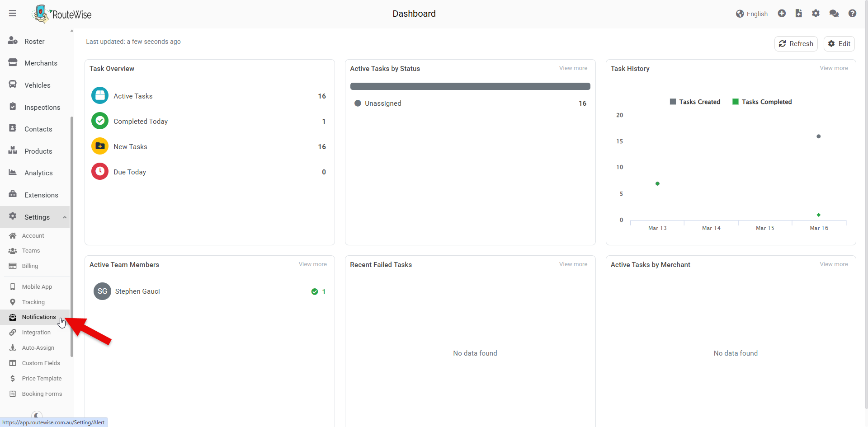Open the document icon in top bar

click(799, 14)
